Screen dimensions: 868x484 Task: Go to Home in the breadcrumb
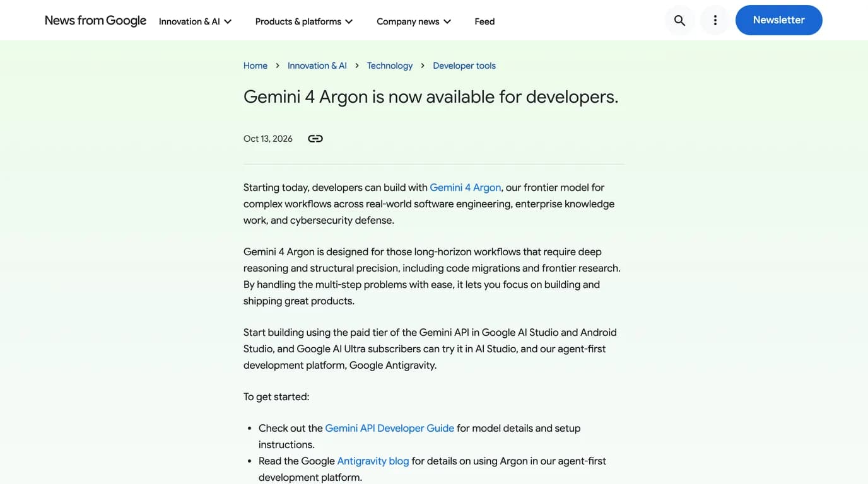(x=255, y=66)
